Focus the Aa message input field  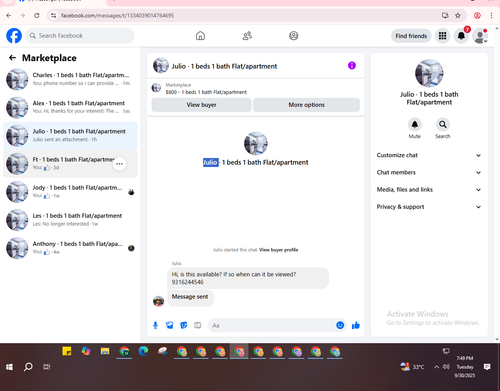(272, 325)
